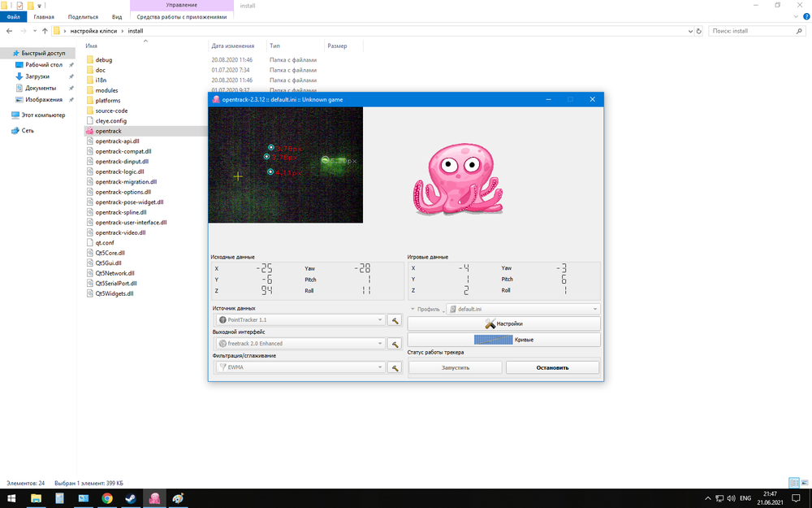This screenshot has width=812, height=508.
Task: Select the opentrack executable file in list
Action: (x=107, y=131)
